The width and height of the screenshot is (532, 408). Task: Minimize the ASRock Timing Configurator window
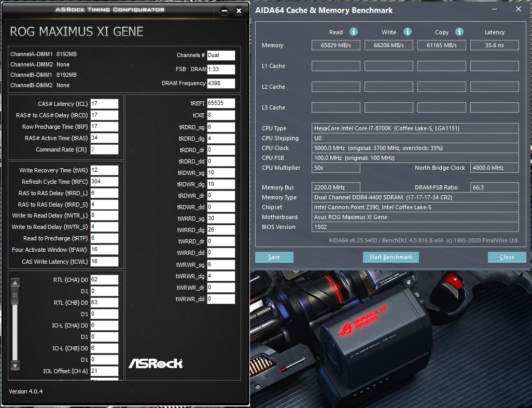click(225, 10)
